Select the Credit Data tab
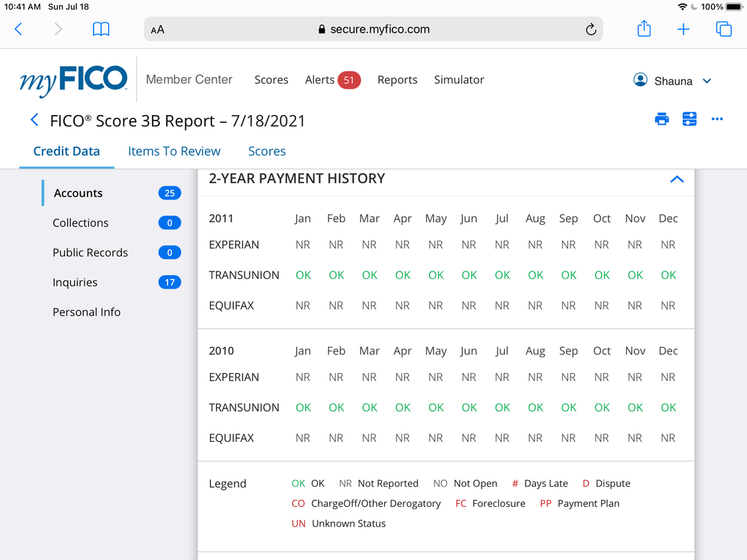 click(67, 152)
